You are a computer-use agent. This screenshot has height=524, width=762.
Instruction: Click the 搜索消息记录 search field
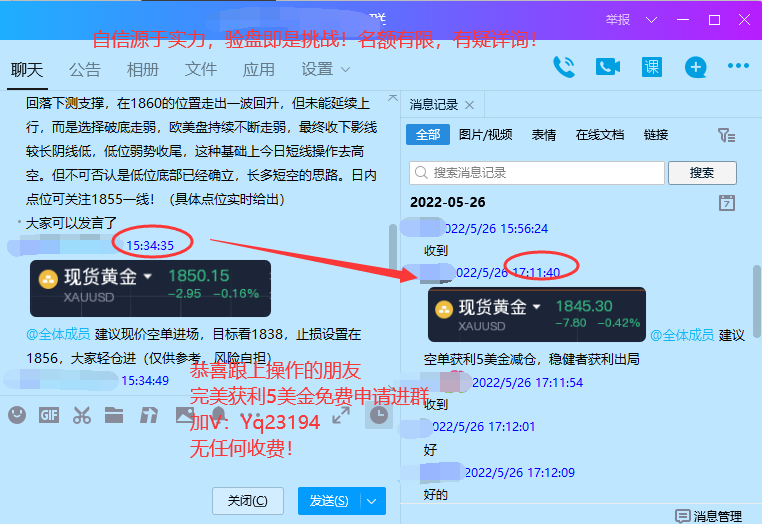pyautogui.click(x=538, y=173)
